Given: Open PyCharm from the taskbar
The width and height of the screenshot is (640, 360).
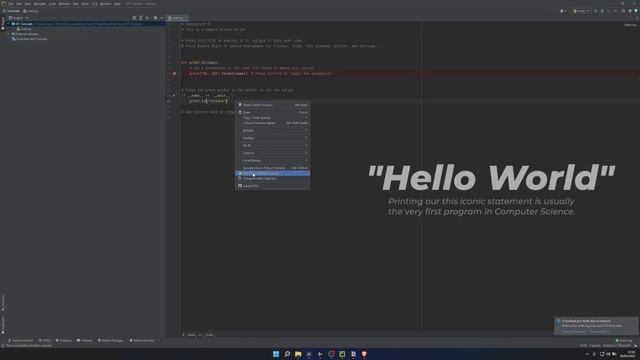Looking at the screenshot, I should [342, 354].
